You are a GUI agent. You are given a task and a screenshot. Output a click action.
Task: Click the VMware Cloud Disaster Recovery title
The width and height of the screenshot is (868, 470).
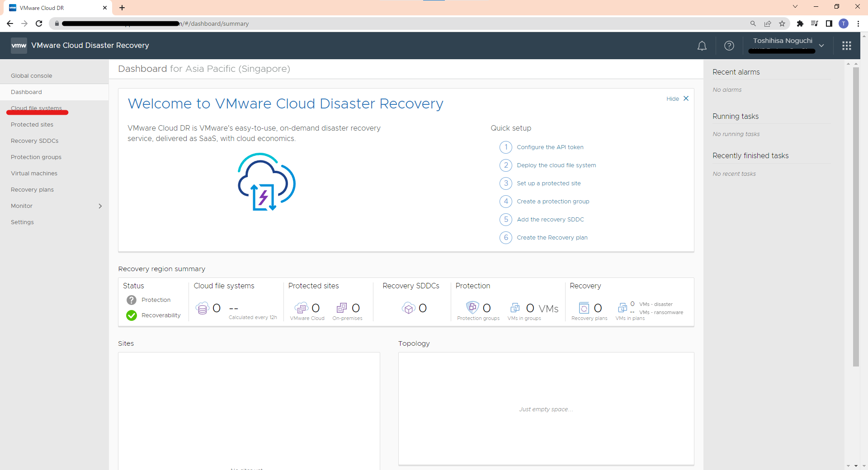(x=90, y=45)
